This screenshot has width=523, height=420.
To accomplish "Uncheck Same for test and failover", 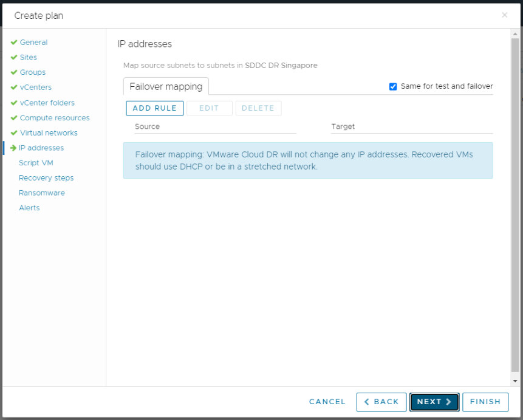I will (393, 86).
